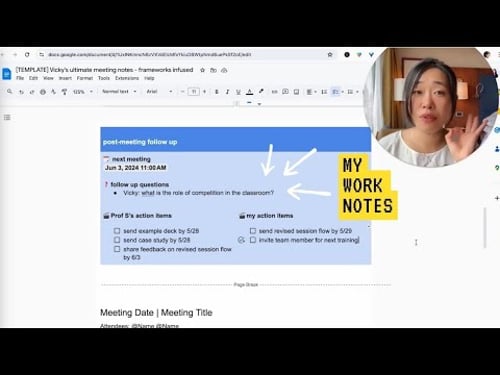The width and height of the screenshot is (500, 375).
Task: Click the Jun 3, 2024 11:00 AM date chip
Action: (135, 168)
